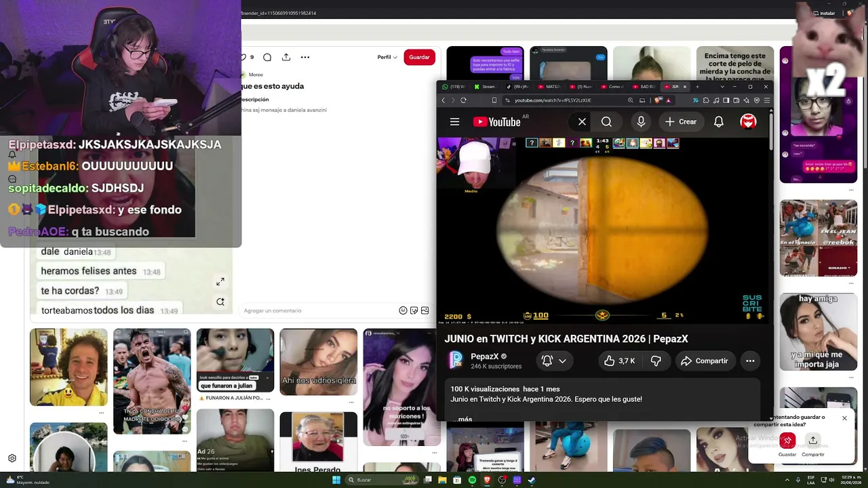Image resolution: width=868 pixels, height=488 pixels.
Task: Open the YouTube hamburger guide menu
Action: click(454, 122)
